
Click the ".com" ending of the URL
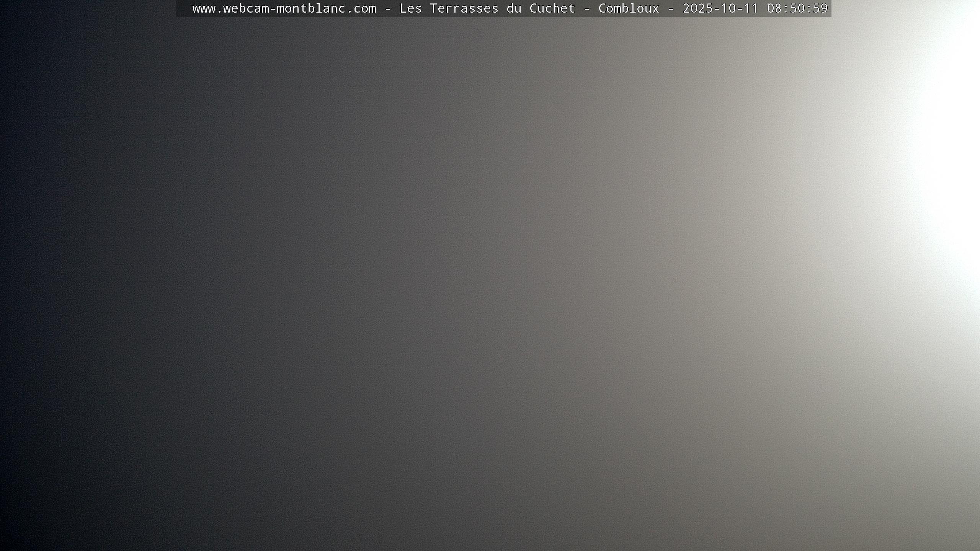[x=361, y=8]
